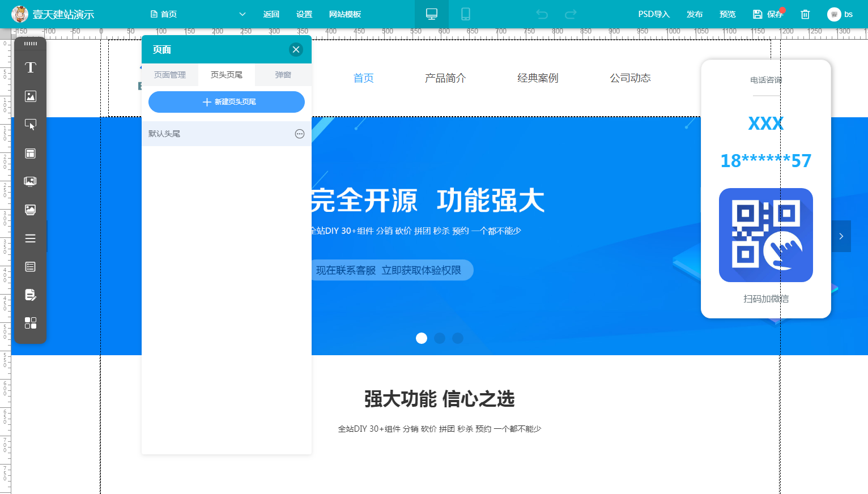Select first carousel indicator dot
This screenshot has height=494, width=868.
tap(422, 338)
